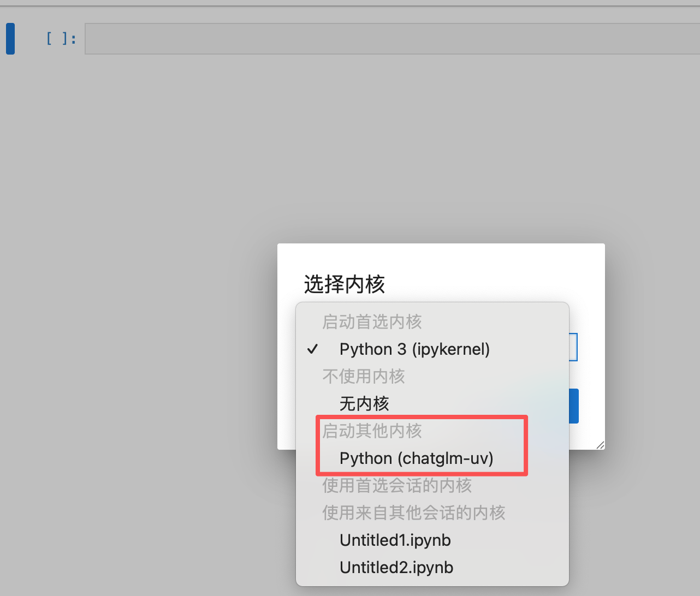Click the empty notebook code cell input
The width and height of the screenshot is (700, 596).
pos(392,39)
